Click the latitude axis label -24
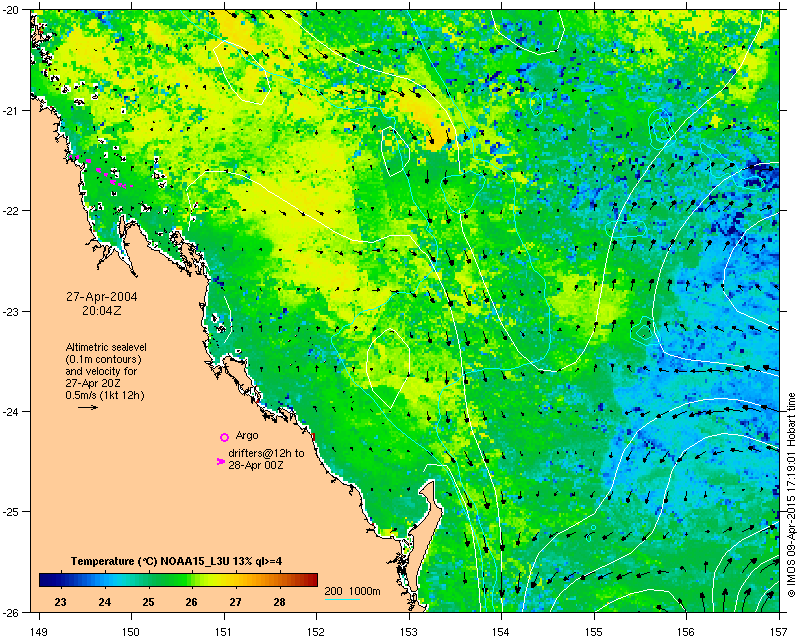 pyautogui.click(x=12, y=411)
